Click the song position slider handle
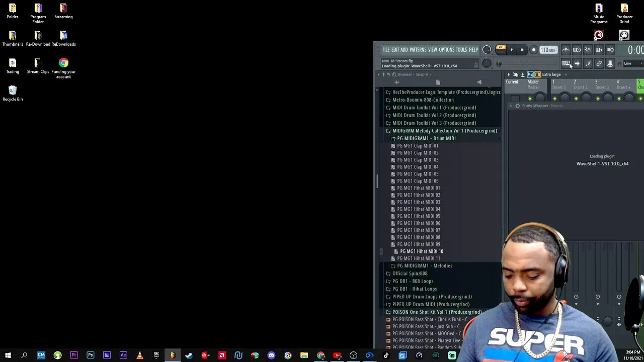This screenshot has width=644, height=362. tap(499, 64)
